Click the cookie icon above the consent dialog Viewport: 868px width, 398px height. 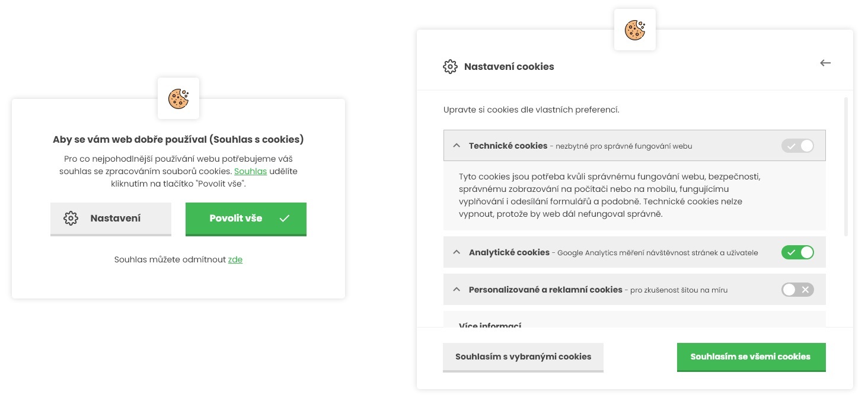coord(178,99)
